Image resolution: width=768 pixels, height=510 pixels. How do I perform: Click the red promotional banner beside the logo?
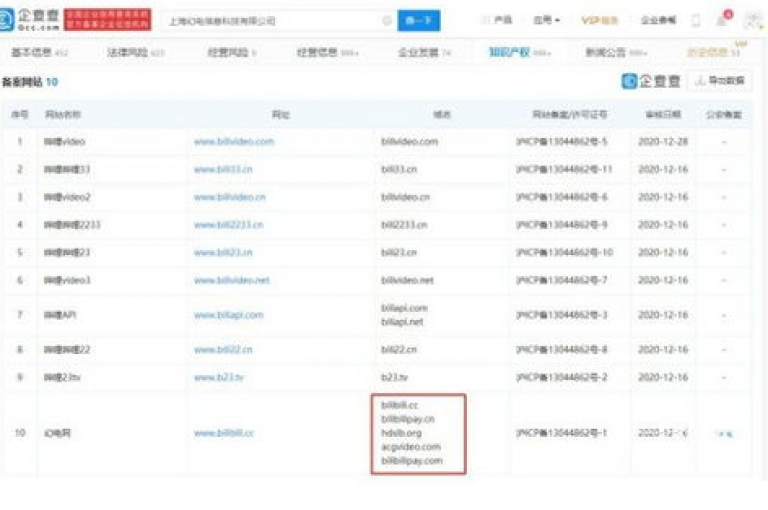(108, 20)
